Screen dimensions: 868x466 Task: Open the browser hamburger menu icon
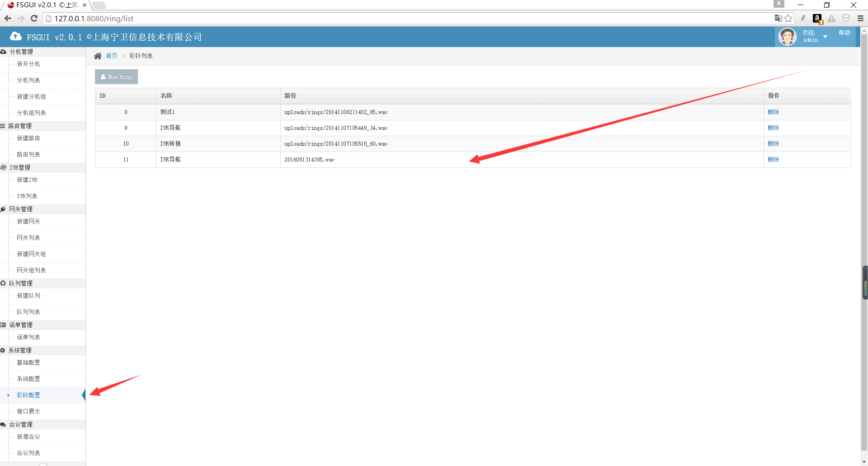click(x=860, y=19)
